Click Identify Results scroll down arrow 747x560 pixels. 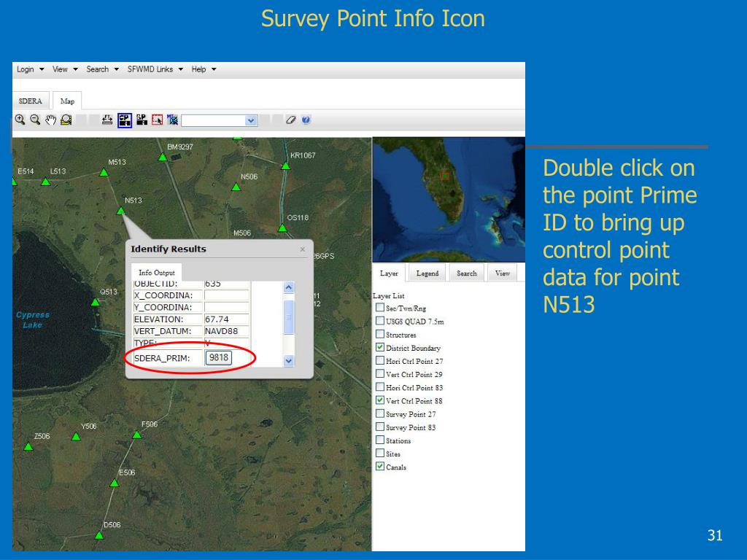click(x=289, y=360)
